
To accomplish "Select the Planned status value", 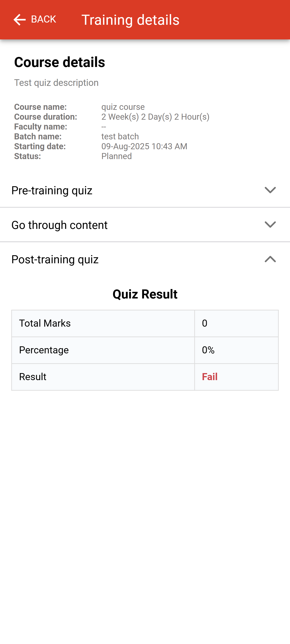I will click(x=116, y=156).
